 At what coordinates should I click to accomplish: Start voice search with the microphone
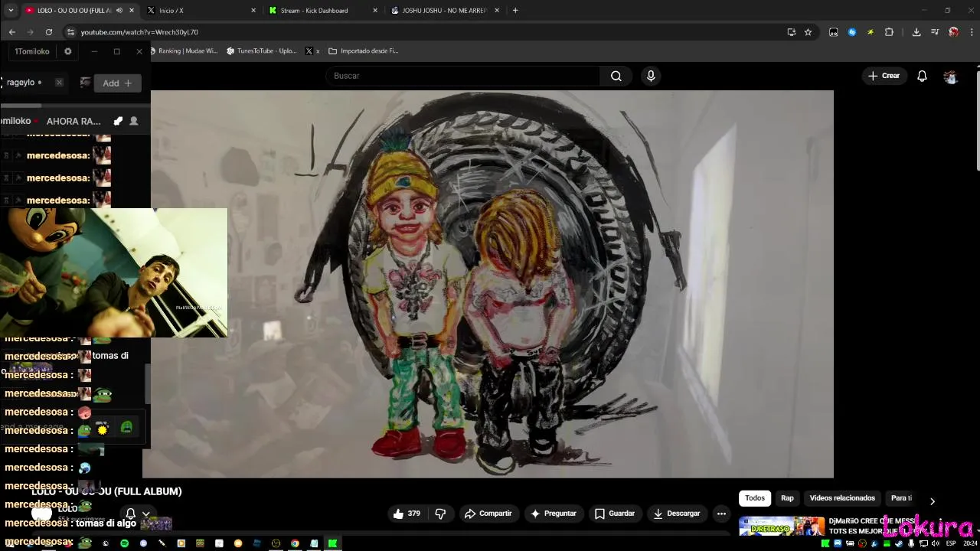pos(651,76)
